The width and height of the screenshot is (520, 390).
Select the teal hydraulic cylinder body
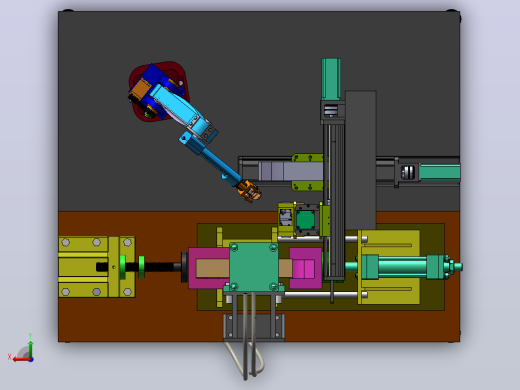402,267
